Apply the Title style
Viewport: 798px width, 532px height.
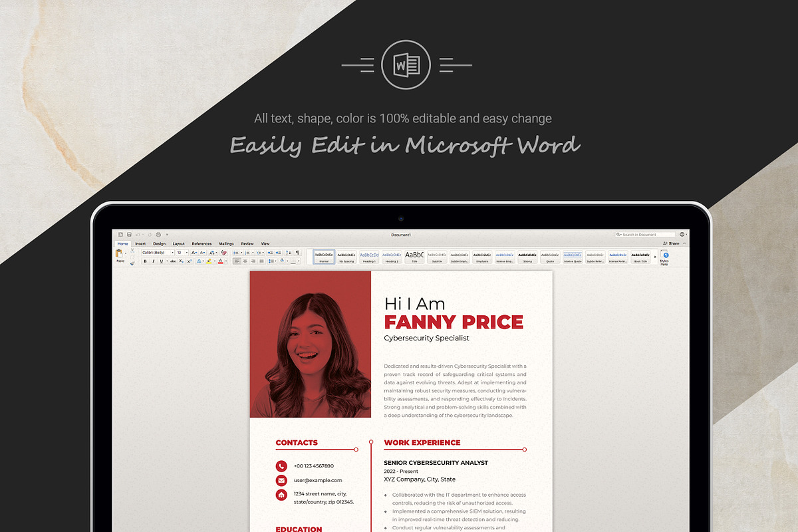pos(414,257)
